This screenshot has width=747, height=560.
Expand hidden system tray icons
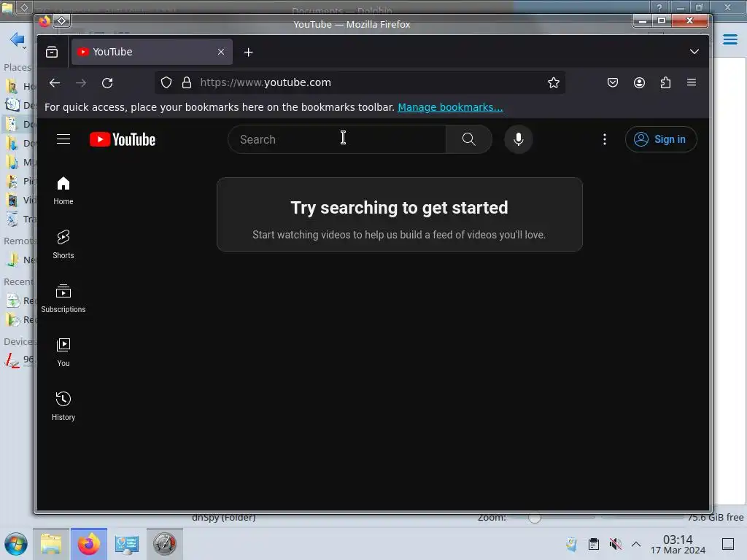click(x=636, y=544)
